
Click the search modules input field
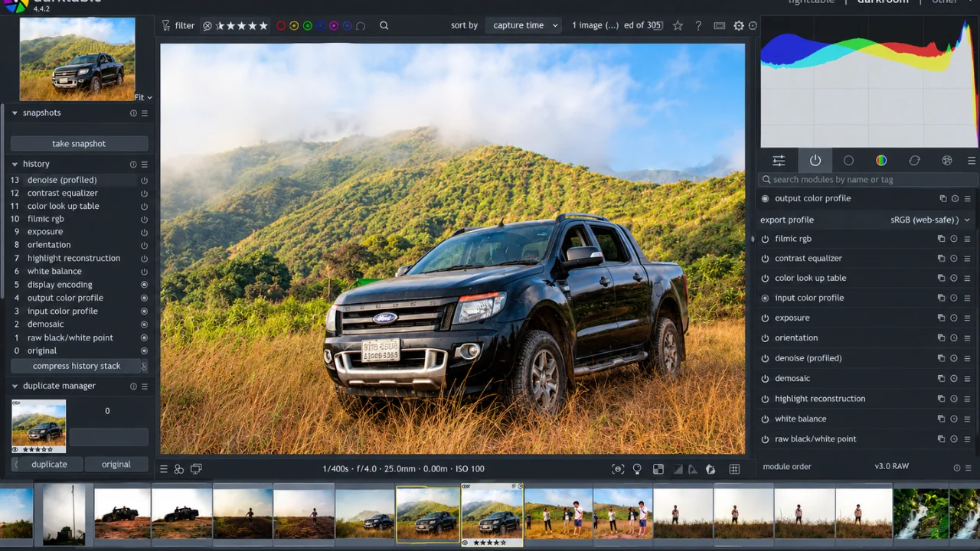[868, 180]
